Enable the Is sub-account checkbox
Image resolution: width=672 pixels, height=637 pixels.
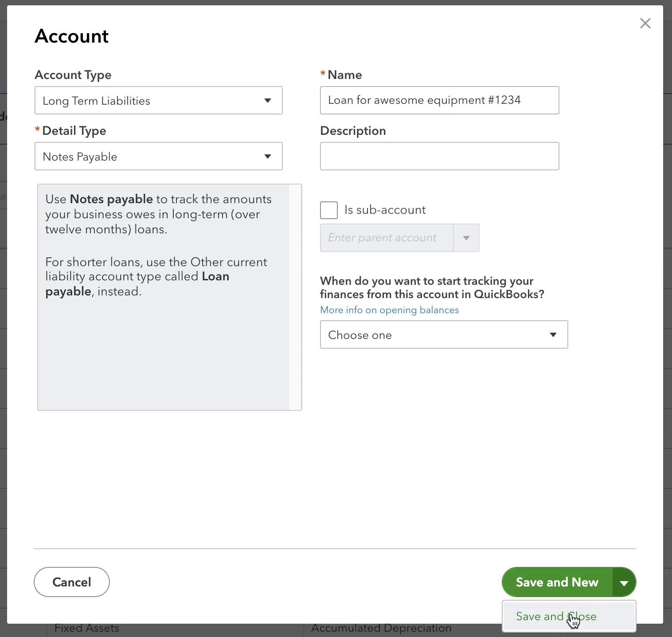click(x=328, y=210)
